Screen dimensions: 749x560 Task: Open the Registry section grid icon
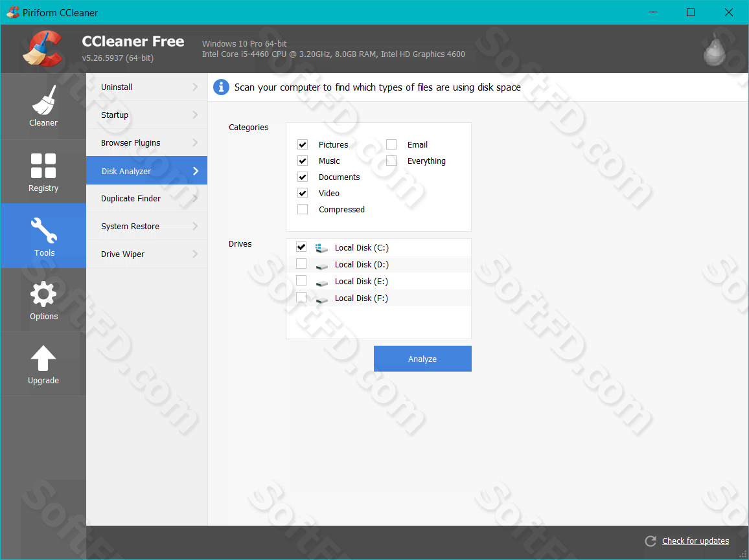(43, 166)
